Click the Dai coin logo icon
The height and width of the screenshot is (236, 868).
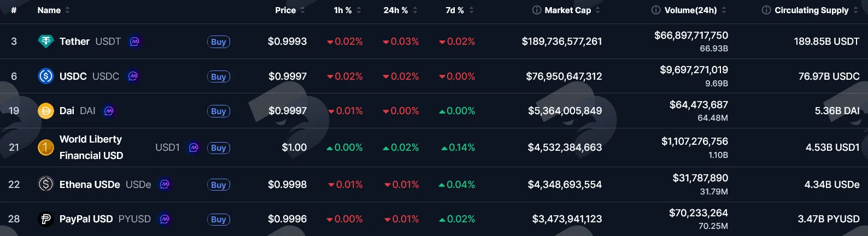(45, 111)
